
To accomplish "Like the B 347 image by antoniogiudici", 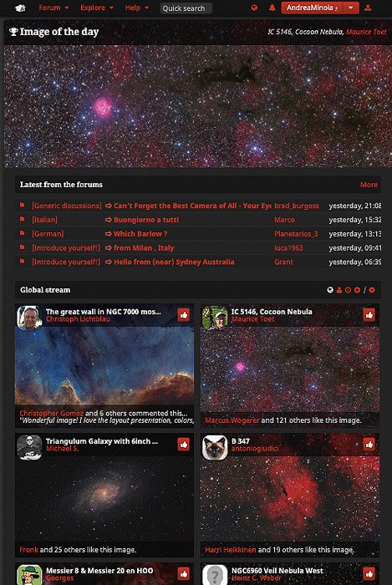I will (x=369, y=445).
